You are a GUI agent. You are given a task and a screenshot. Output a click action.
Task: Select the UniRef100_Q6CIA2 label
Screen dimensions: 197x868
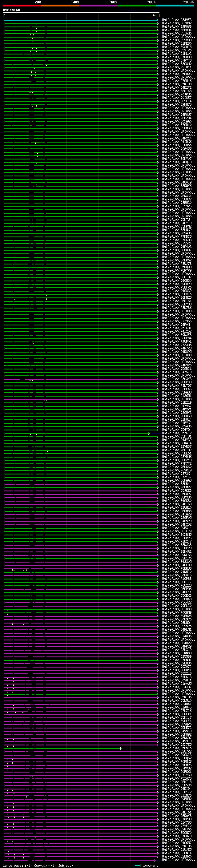(x=176, y=450)
